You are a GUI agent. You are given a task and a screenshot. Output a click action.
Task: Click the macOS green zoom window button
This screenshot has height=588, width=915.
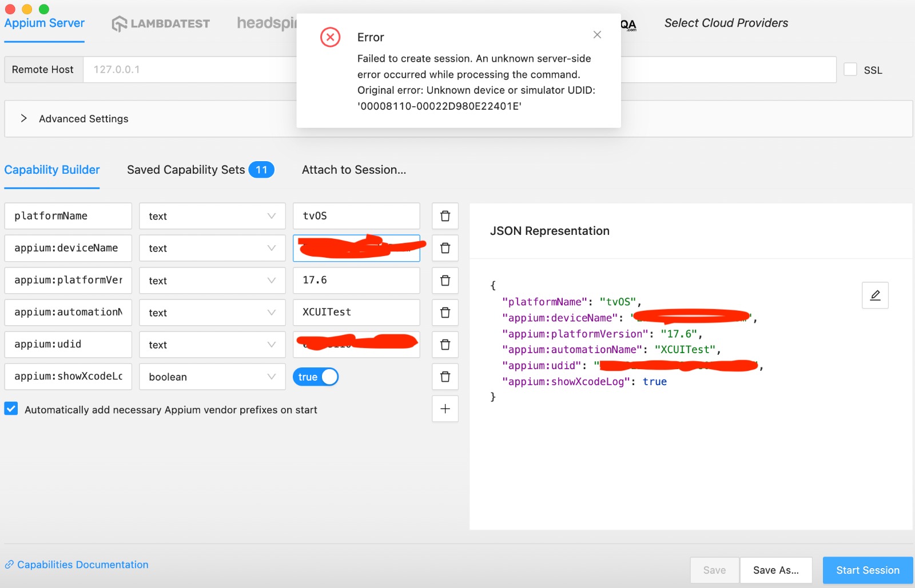pos(44,9)
